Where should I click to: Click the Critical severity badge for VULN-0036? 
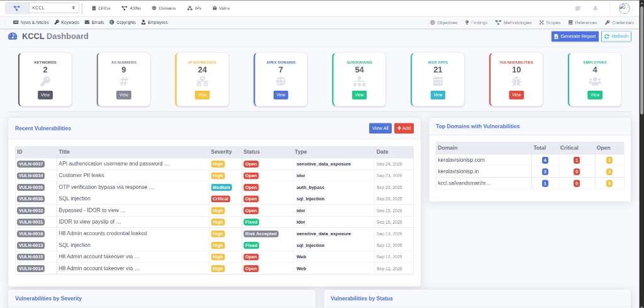220,198
